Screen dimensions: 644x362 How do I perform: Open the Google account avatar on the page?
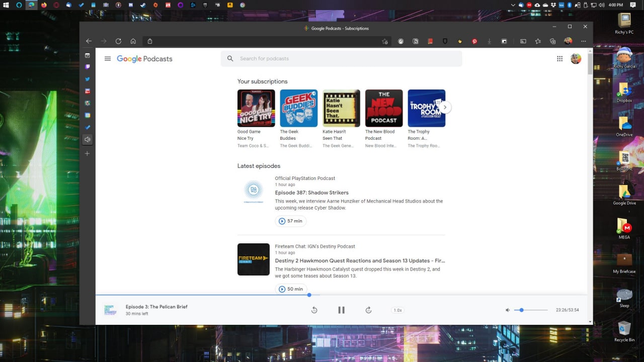coord(576,59)
